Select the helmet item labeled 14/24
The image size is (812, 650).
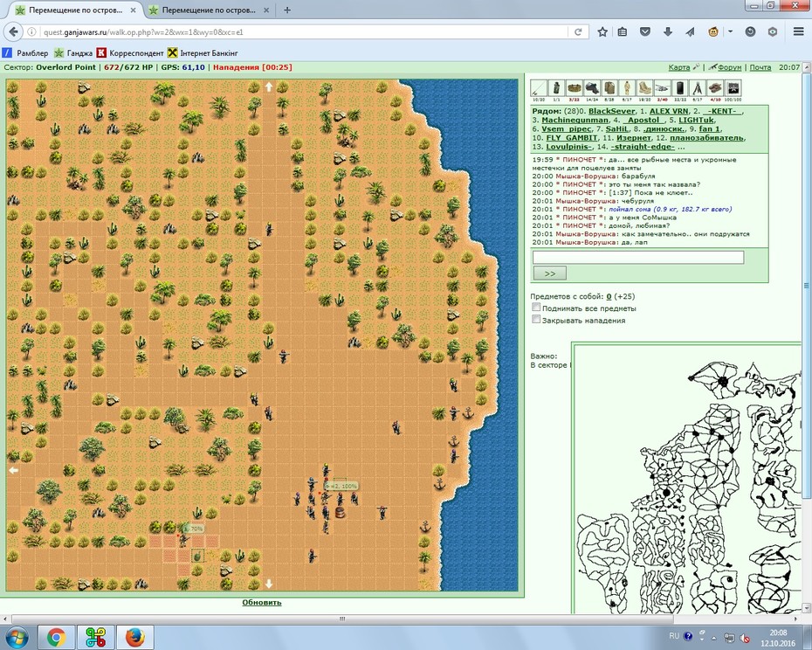coord(591,88)
